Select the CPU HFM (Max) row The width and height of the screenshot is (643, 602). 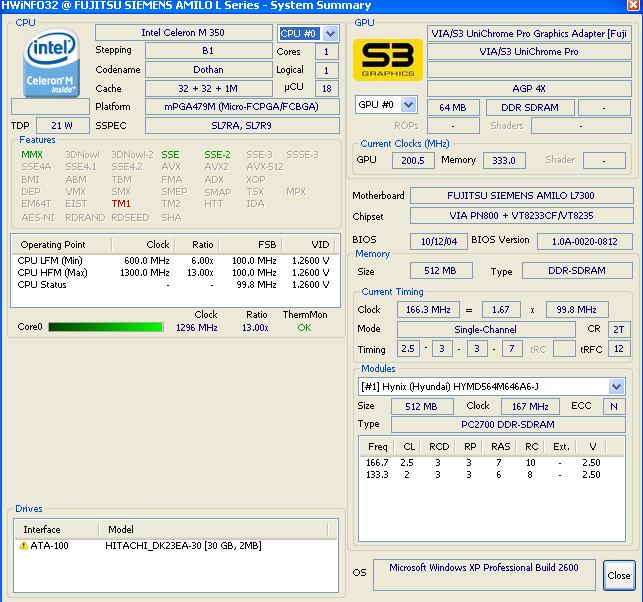pyautogui.click(x=175, y=272)
